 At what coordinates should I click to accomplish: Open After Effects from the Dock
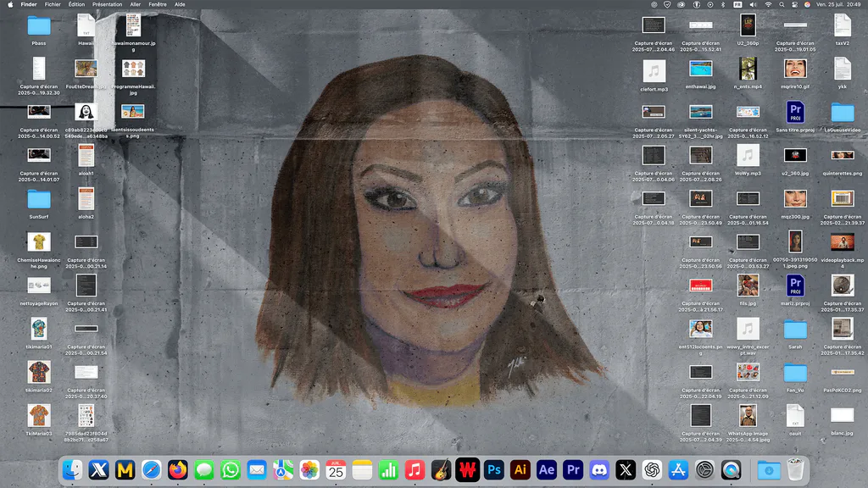[x=547, y=470]
